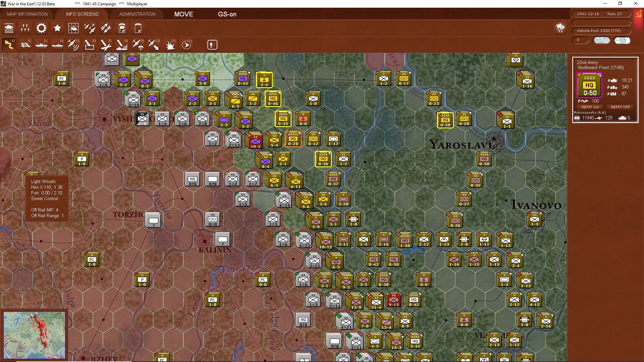
Task: Select F6 Bomb unit mode
Action: point(90,45)
